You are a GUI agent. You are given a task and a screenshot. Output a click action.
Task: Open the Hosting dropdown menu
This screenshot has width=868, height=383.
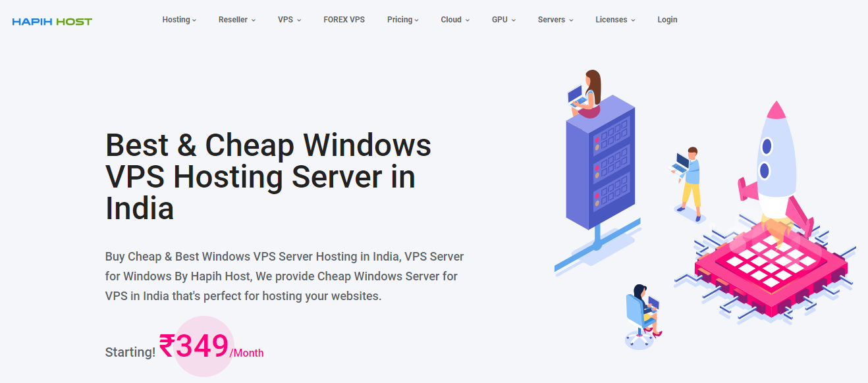179,20
